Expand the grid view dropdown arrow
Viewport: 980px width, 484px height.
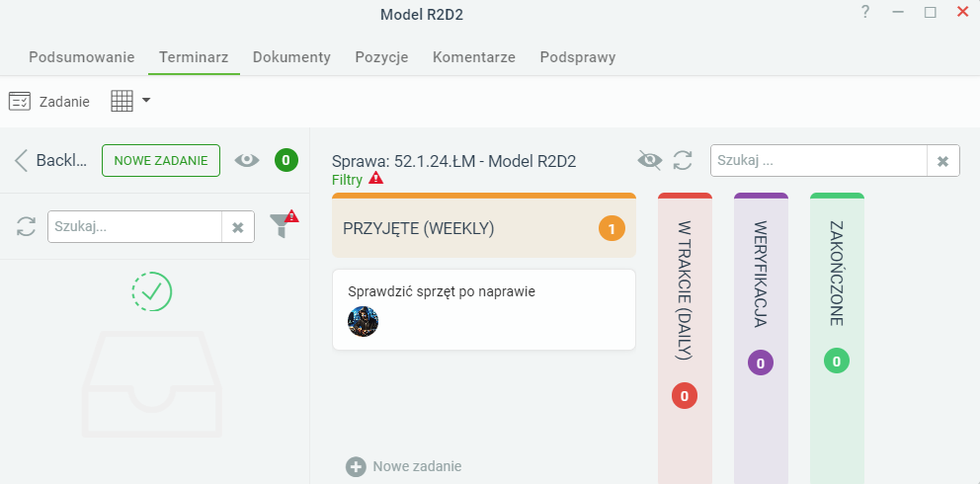point(146,100)
